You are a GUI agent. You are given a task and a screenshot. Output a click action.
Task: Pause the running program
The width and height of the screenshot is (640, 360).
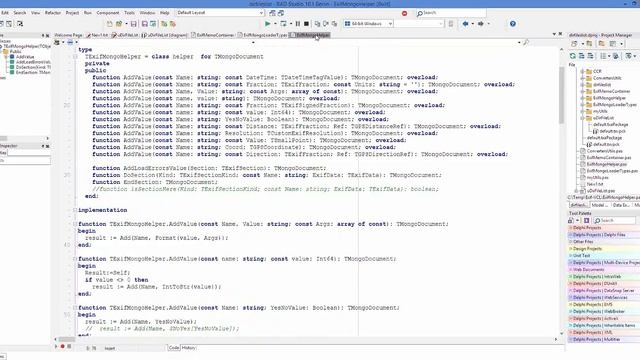pos(298,24)
